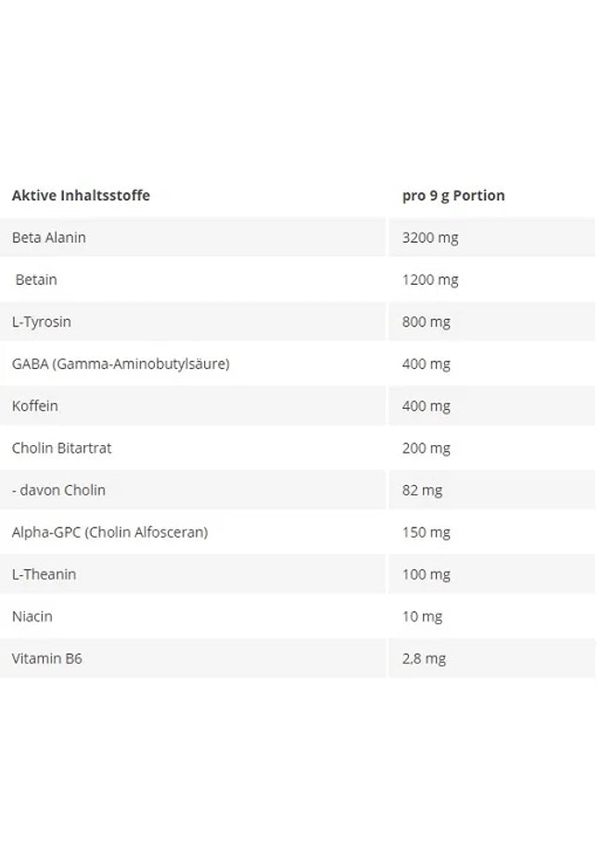Click the Niacin row label
The height and width of the screenshot is (868, 598).
[32, 616]
